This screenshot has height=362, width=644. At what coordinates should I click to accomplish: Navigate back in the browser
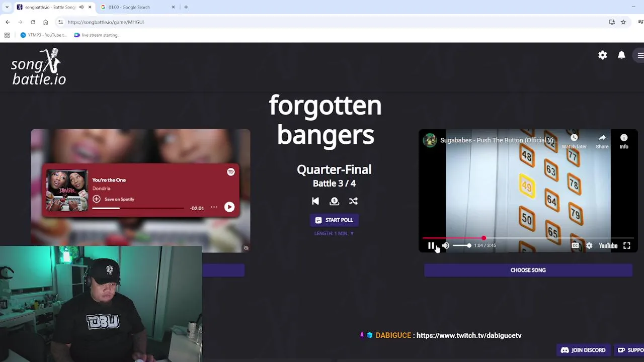point(8,22)
